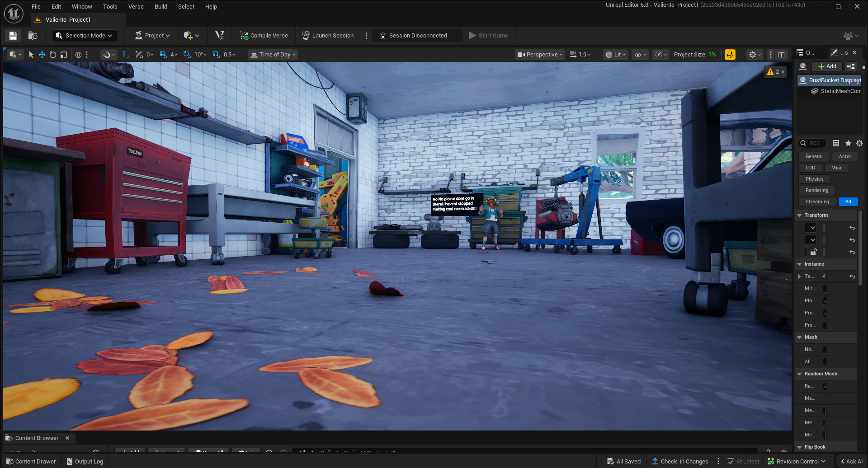Click the Project dropdown button
868x468 pixels.
153,36
